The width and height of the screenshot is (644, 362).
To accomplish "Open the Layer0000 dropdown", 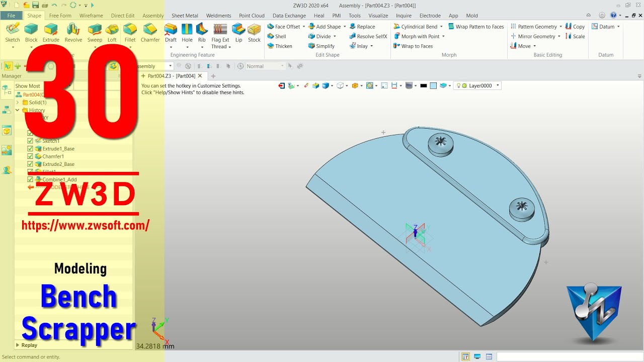I will tap(498, 85).
